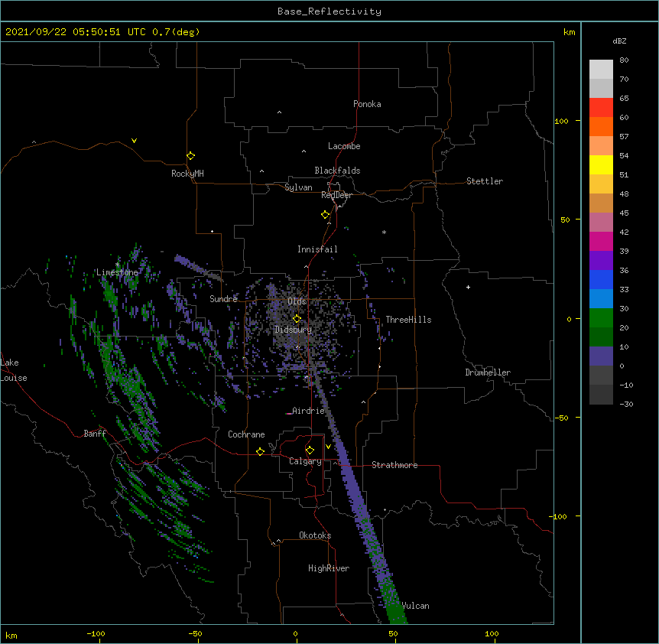Click the white asterisk marker east of Innisfail
This screenshot has width=659, height=644.
click(x=384, y=232)
